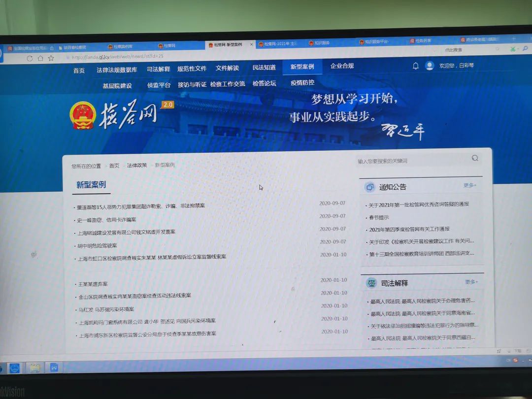The height and width of the screenshot is (399, 532).
Task: Click the search magnifier icon in keyword box
Action: point(475,158)
